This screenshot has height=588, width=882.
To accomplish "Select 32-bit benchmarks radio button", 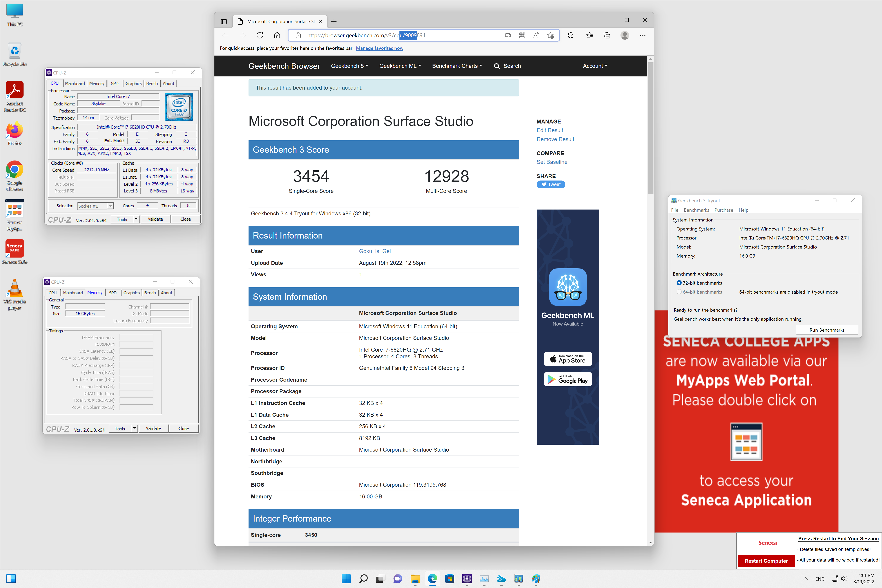I will pos(679,283).
